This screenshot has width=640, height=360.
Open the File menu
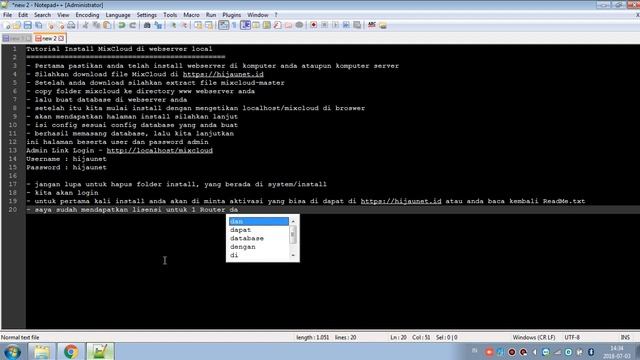click(x=7, y=15)
